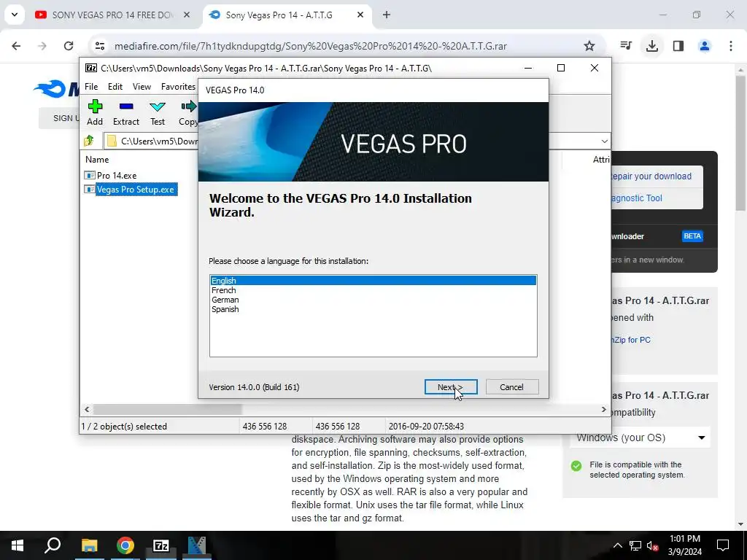Screen dimensions: 747x560
Task: Close the YouTube browser tab
Action: (x=187, y=15)
